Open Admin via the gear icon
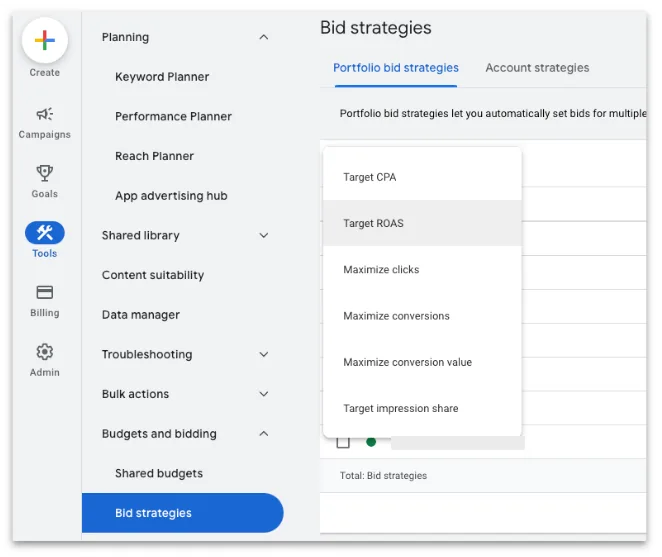The height and width of the screenshot is (557, 662). coord(44,352)
